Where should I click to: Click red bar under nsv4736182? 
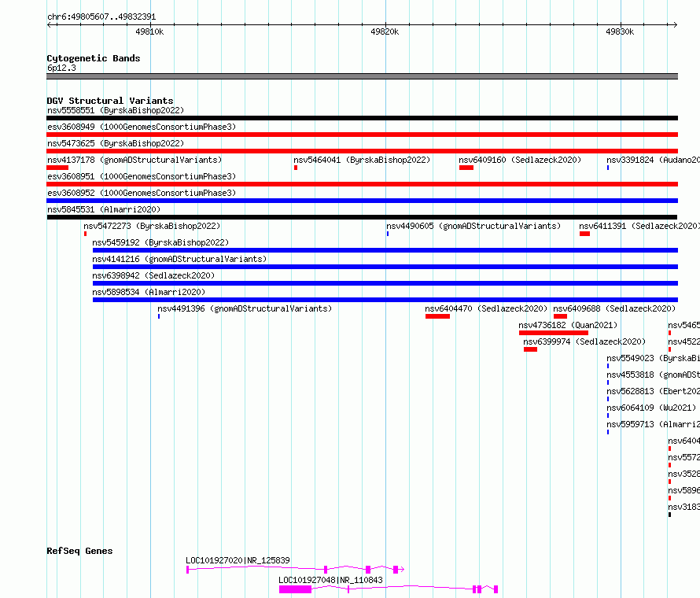coord(554,333)
